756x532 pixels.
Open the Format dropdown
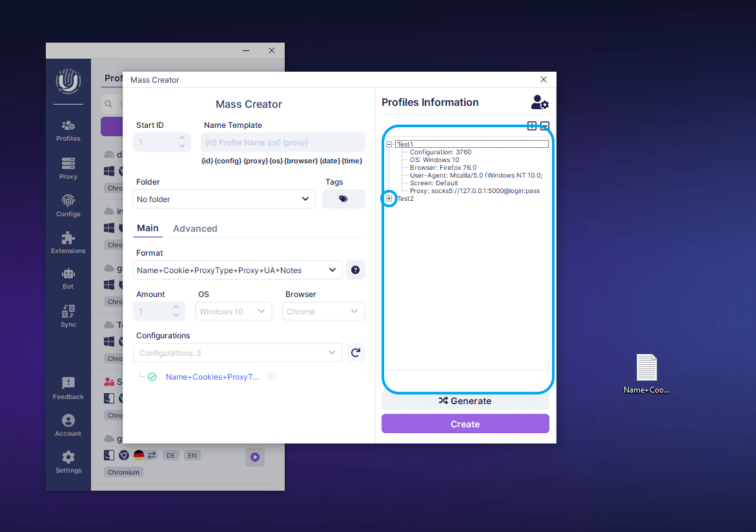click(x=238, y=270)
